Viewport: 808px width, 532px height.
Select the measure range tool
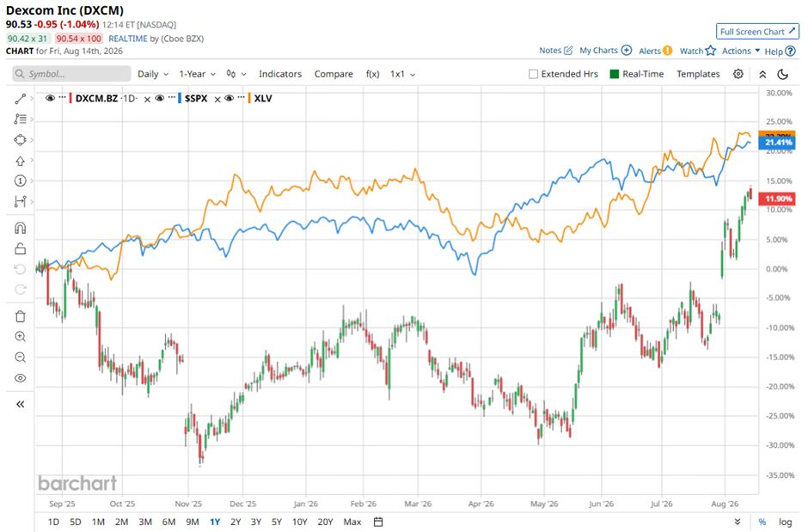coord(20,201)
